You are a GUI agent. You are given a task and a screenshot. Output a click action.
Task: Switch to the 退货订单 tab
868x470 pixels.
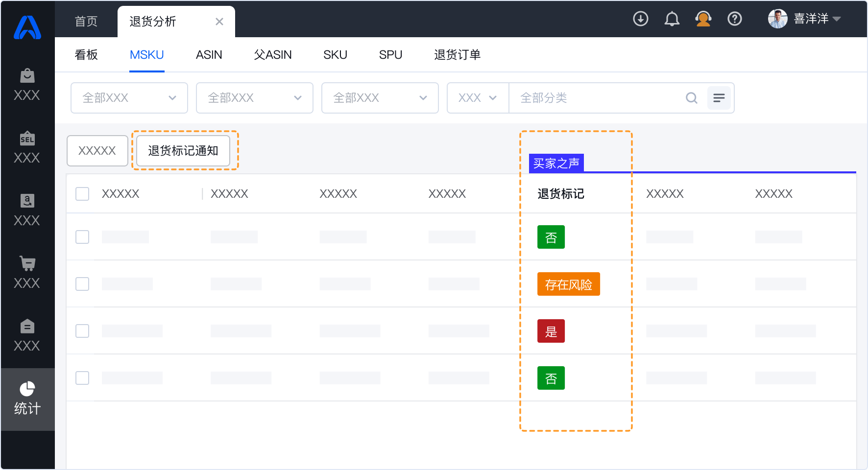[x=457, y=55]
